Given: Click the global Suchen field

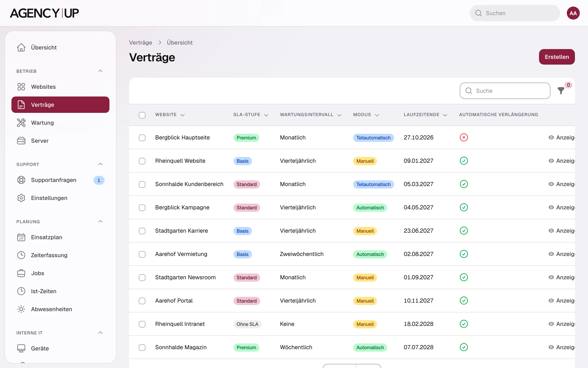Looking at the screenshot, I should (515, 13).
